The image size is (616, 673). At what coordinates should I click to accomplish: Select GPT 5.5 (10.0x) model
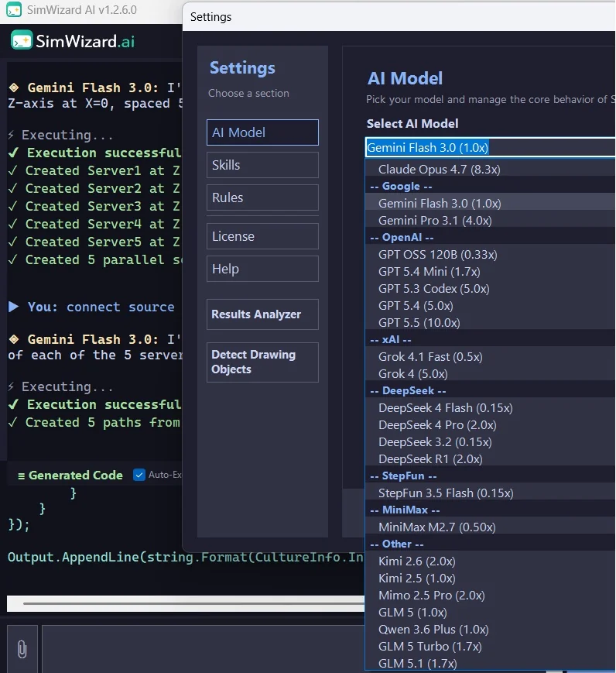(491, 322)
